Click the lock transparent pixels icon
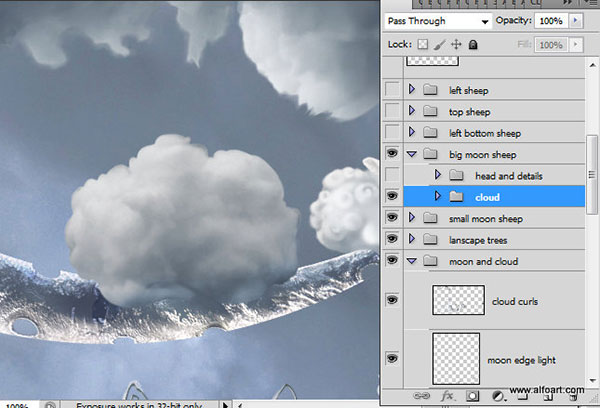This screenshot has height=408, width=600. [x=423, y=44]
